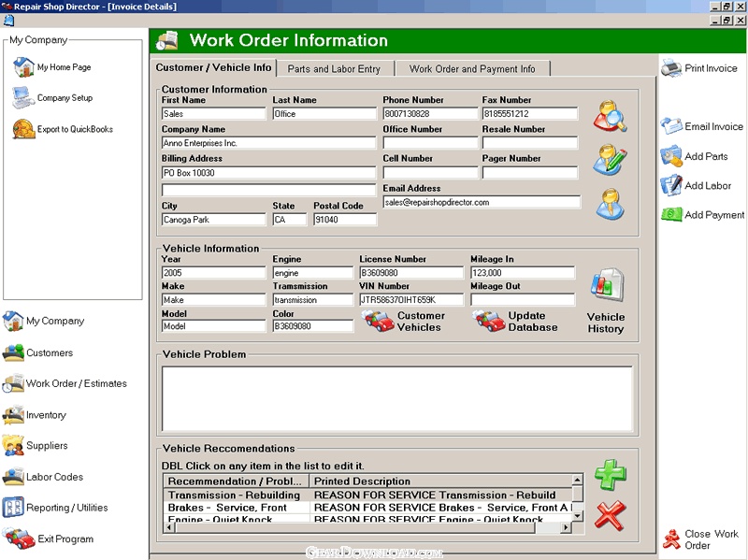This screenshot has width=748, height=560.
Task: Click the Add Payment label
Action: [714, 215]
